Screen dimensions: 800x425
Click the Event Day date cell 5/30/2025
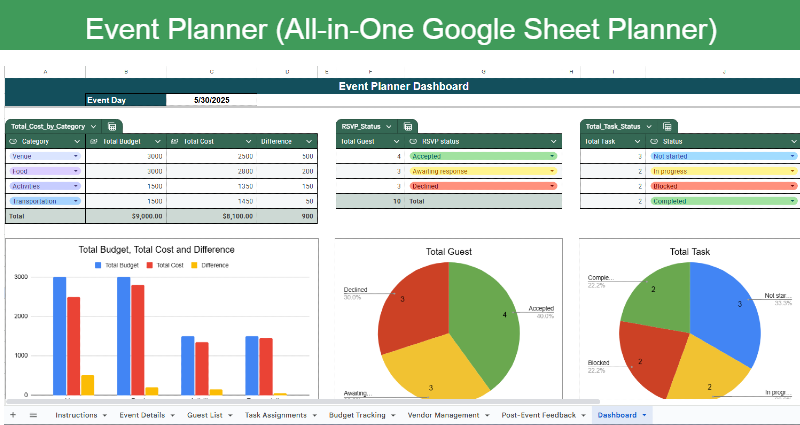click(x=211, y=100)
